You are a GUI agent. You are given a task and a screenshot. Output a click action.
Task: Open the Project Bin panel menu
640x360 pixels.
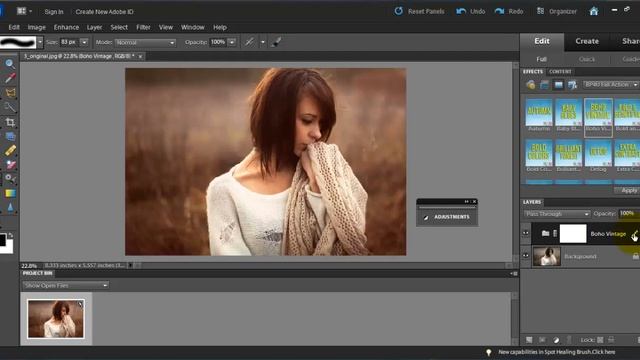pyautogui.click(x=514, y=273)
